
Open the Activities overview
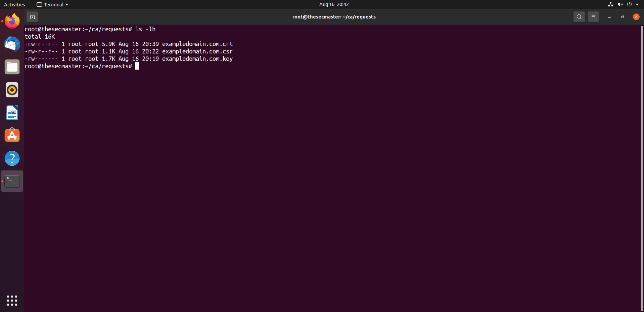tap(14, 5)
